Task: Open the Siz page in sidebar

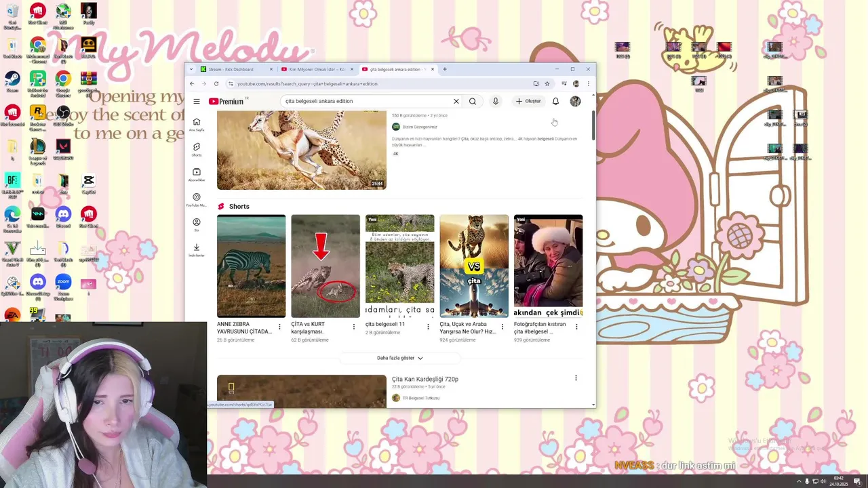Action: (x=197, y=225)
